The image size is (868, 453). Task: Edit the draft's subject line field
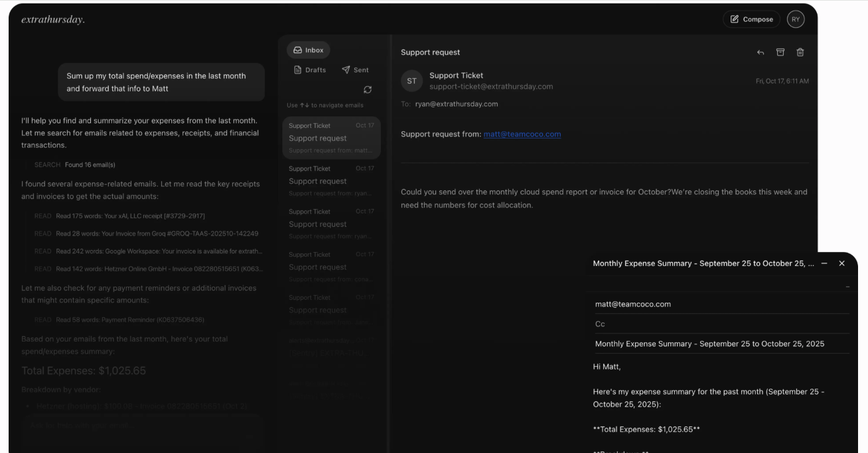click(709, 344)
